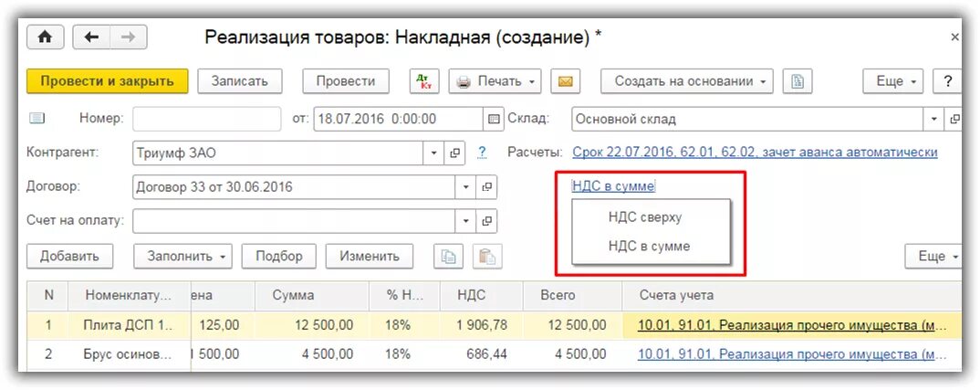The height and width of the screenshot is (390, 980).
Task: Go to the home page icon
Action: (45, 37)
